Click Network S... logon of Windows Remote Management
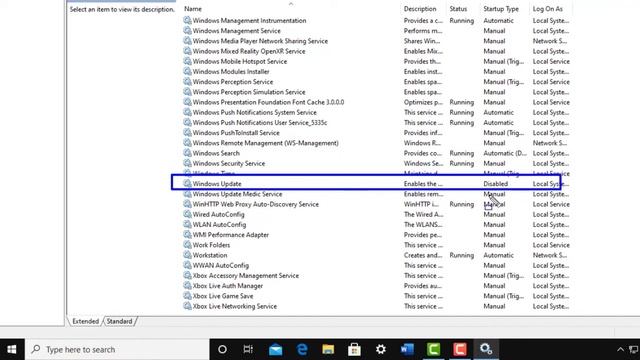The image size is (640, 360). click(x=549, y=143)
